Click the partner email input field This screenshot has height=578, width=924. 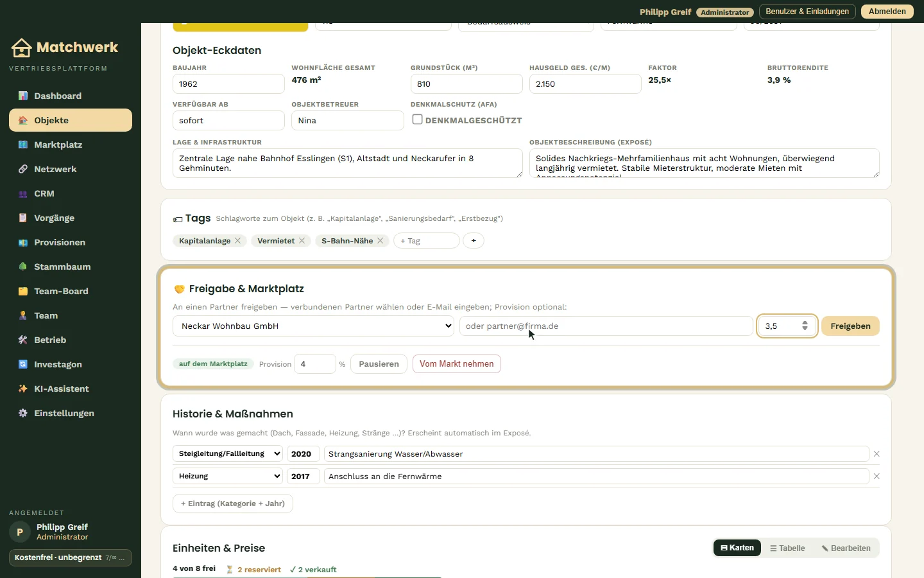[606, 326]
